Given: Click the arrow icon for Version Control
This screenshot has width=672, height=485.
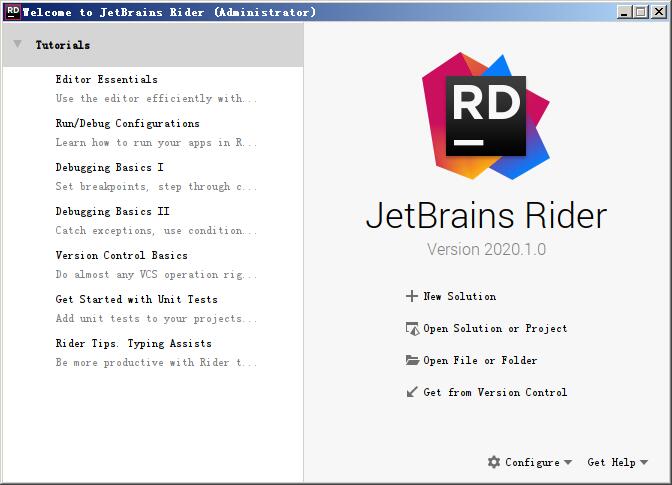Looking at the screenshot, I should point(412,392).
